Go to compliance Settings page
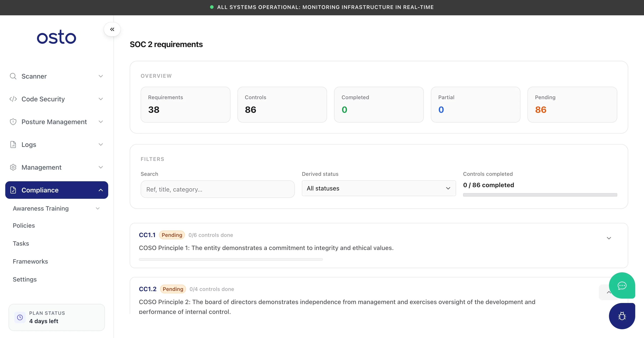Viewport: 644px width, 338px height. tap(25, 279)
